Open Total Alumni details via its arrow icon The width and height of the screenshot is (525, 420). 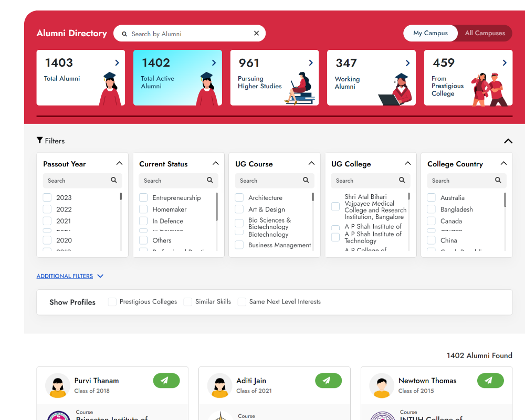click(x=117, y=62)
